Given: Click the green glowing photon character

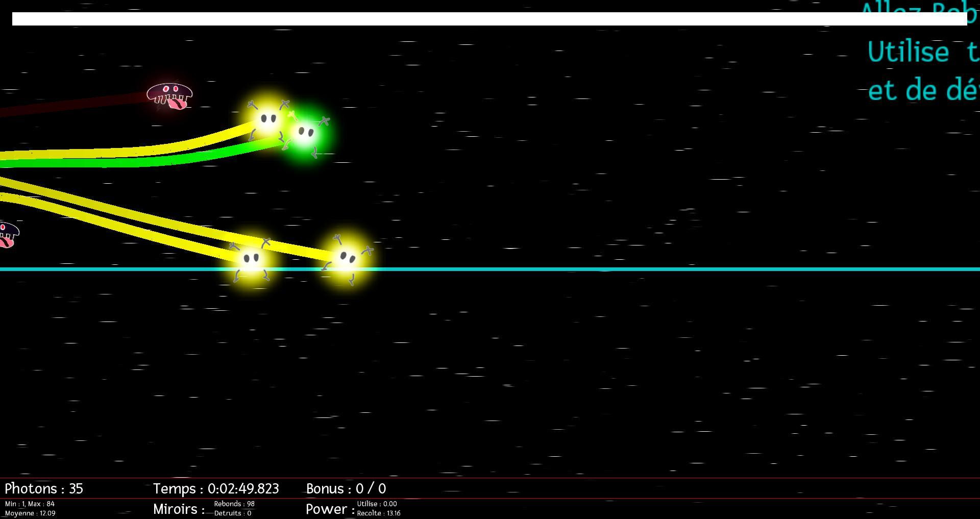Looking at the screenshot, I should click(306, 134).
